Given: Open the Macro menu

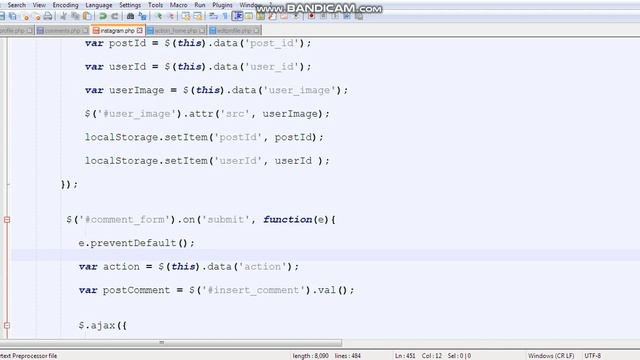Looking at the screenshot, I should coord(178,5).
